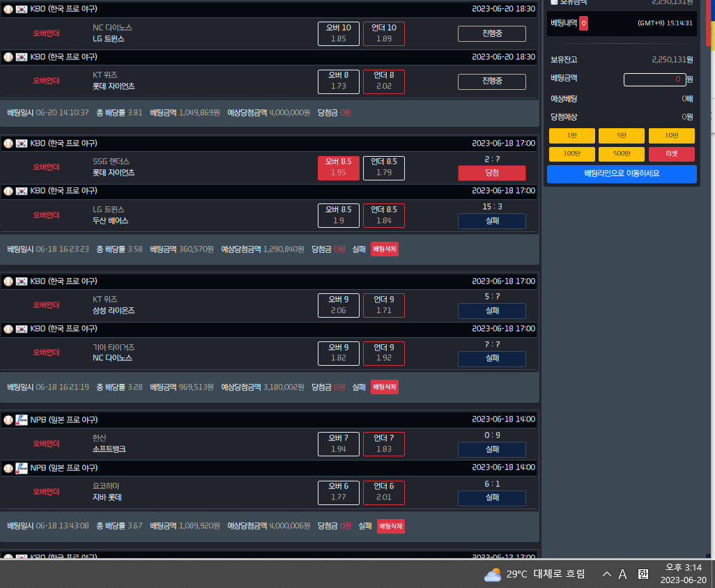Show hidden system tray icons
The width and height of the screenshot is (715, 588).
point(606,574)
